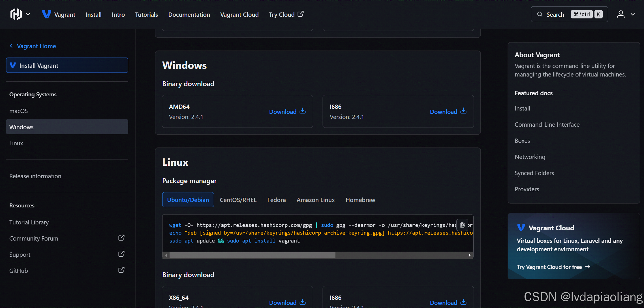Viewport: 644px width, 308px height.
Task: Switch to Amazon Linux tab
Action: click(x=316, y=200)
